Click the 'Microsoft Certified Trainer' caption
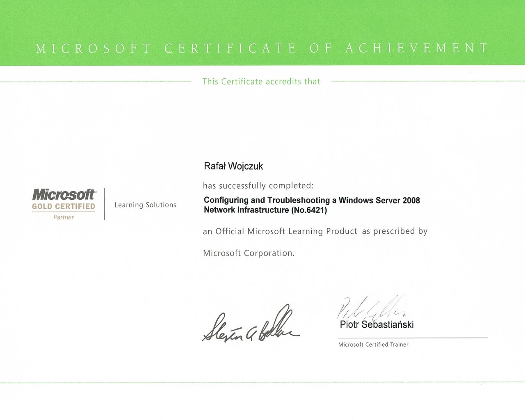 point(373,345)
